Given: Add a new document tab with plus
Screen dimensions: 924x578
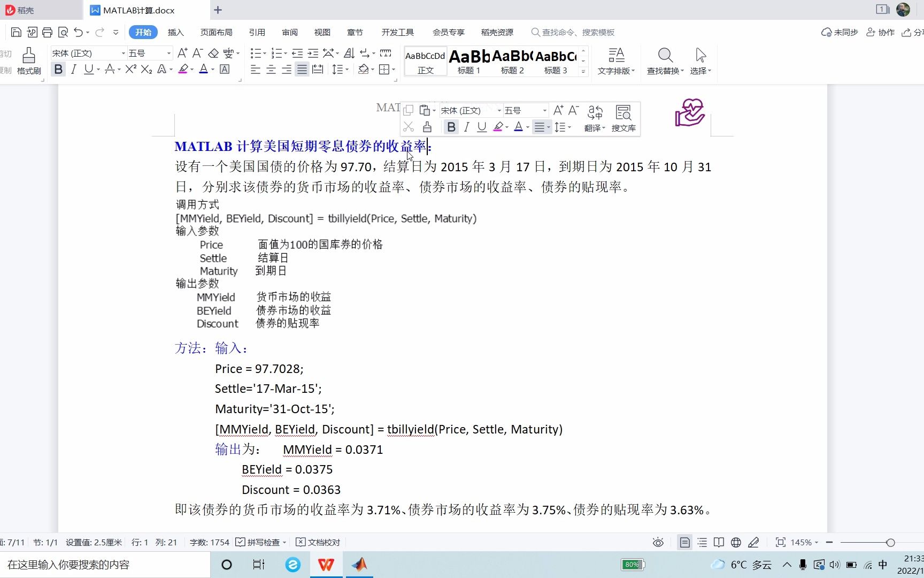Looking at the screenshot, I should (218, 10).
